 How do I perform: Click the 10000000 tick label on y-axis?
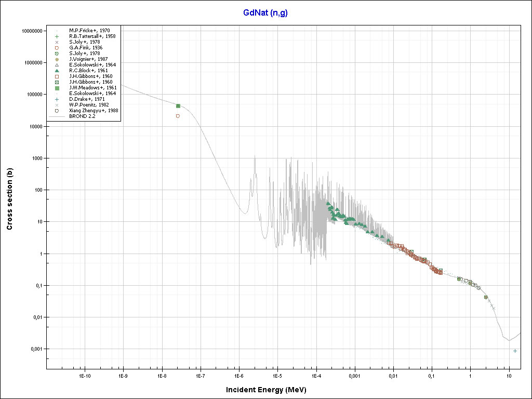click(29, 31)
